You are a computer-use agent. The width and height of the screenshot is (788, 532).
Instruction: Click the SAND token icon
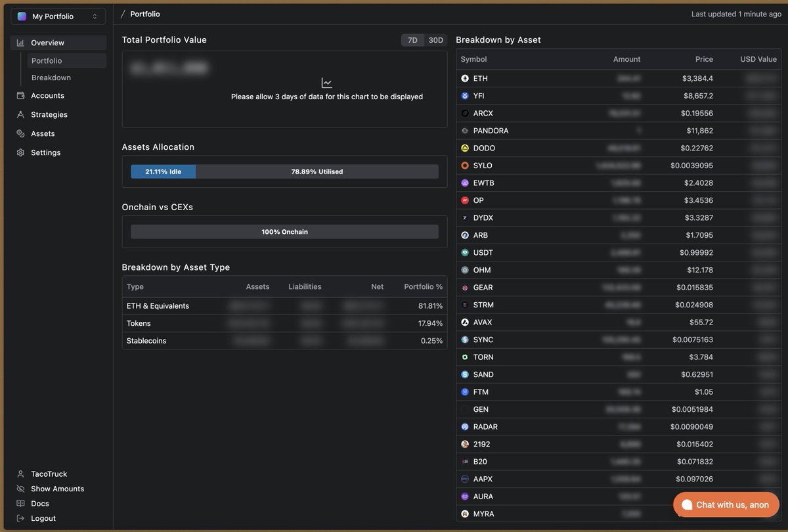(x=465, y=374)
